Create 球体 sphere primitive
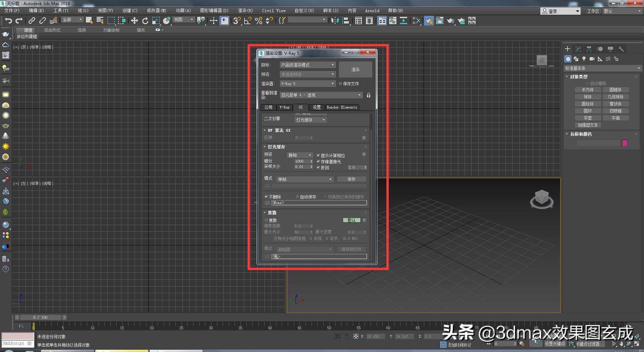 click(587, 97)
